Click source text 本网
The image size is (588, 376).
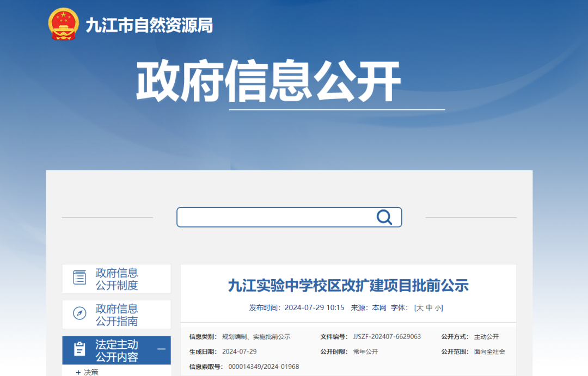click(x=379, y=308)
